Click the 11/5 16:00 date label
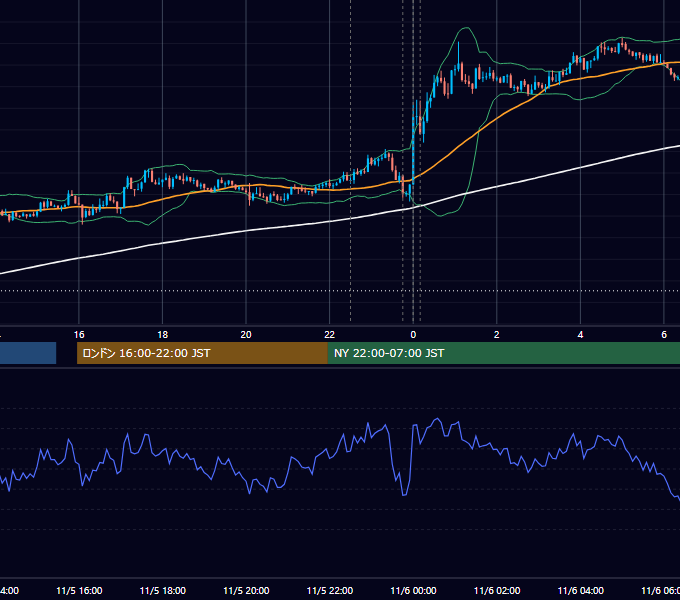The height and width of the screenshot is (600, 680). [x=79, y=591]
